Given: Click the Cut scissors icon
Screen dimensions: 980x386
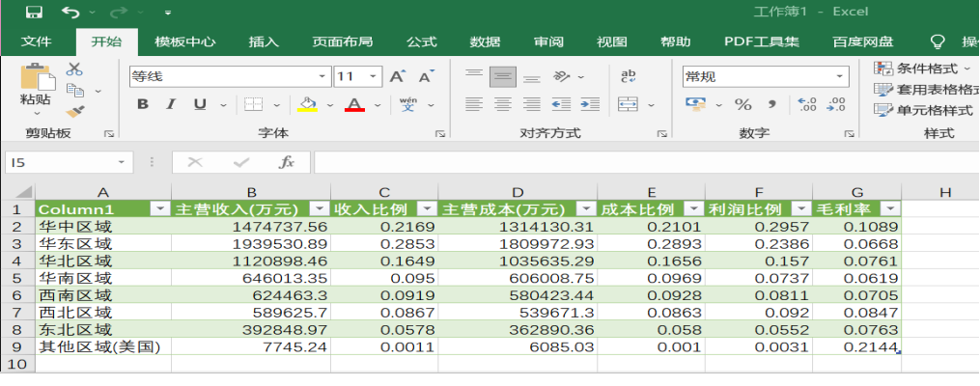Looking at the screenshot, I should (74, 69).
